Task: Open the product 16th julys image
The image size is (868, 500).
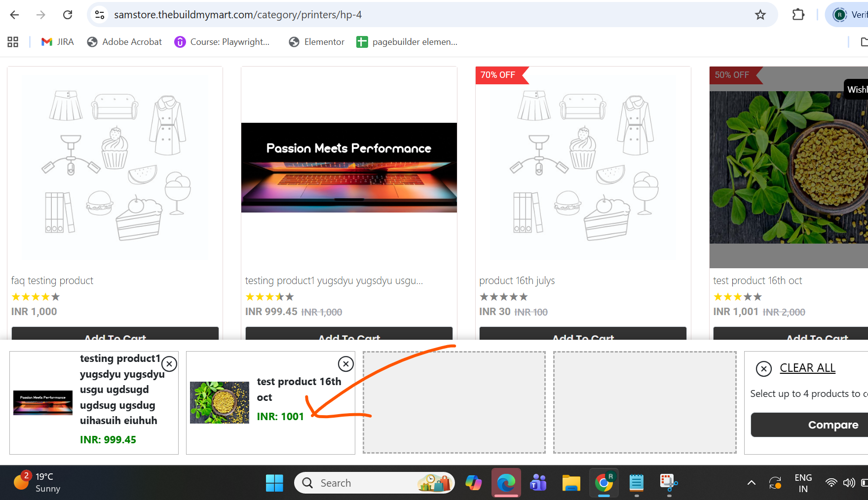Action: click(583, 168)
